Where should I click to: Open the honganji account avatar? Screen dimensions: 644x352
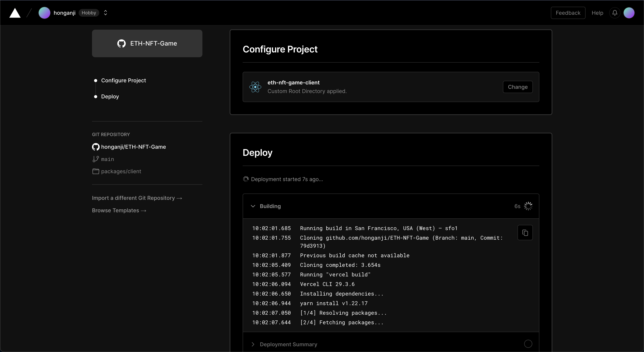(x=44, y=13)
